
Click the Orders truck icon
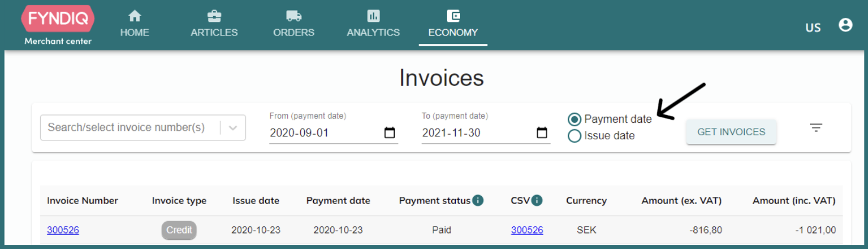point(294,15)
